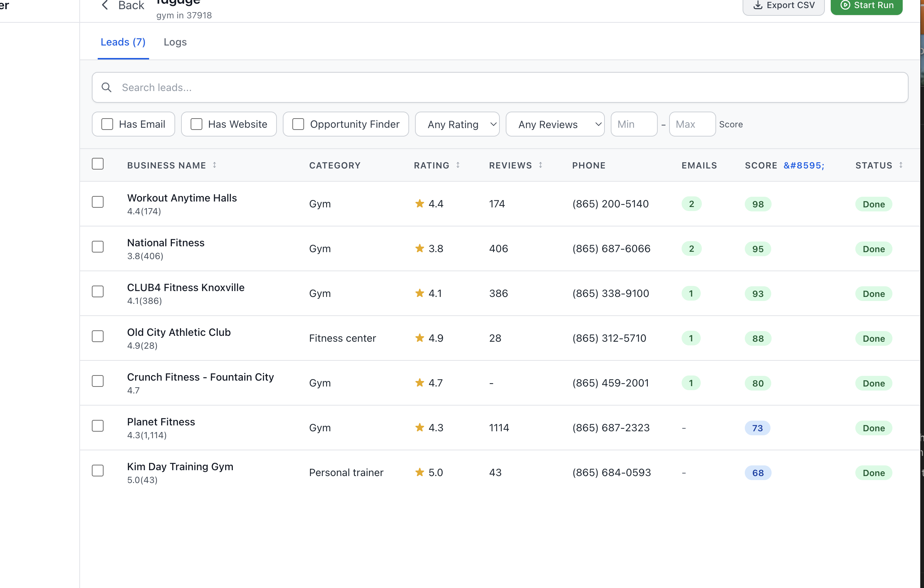
Task: Sort by Business Name arrows icon
Action: [x=214, y=165]
